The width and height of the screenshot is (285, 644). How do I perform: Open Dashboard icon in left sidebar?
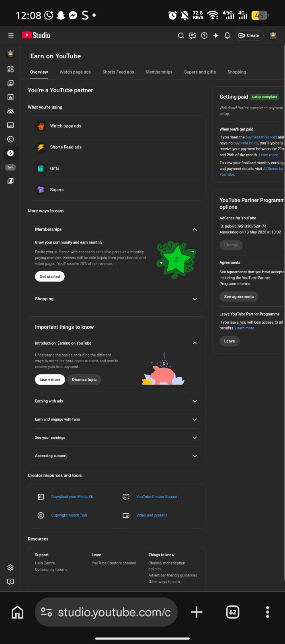click(x=10, y=69)
